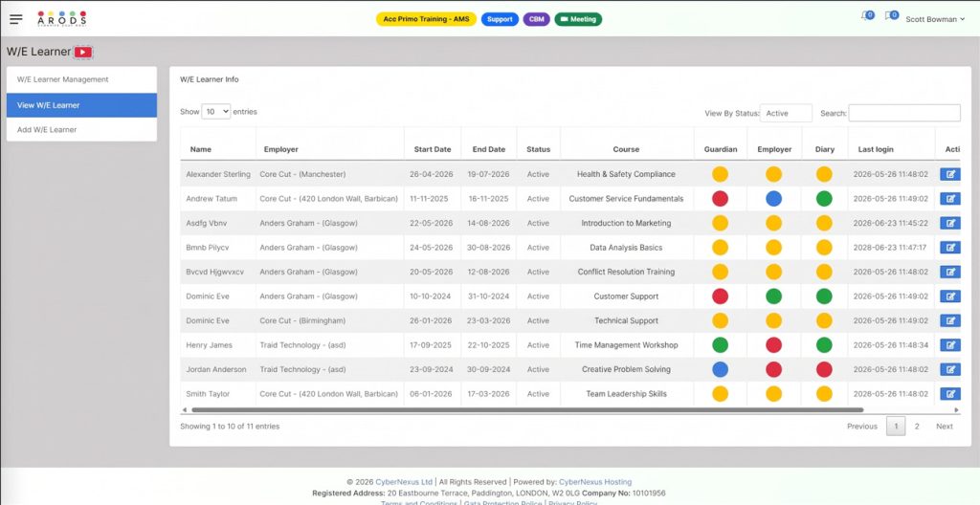
Task: Sort table by End Date column
Action: coord(489,149)
